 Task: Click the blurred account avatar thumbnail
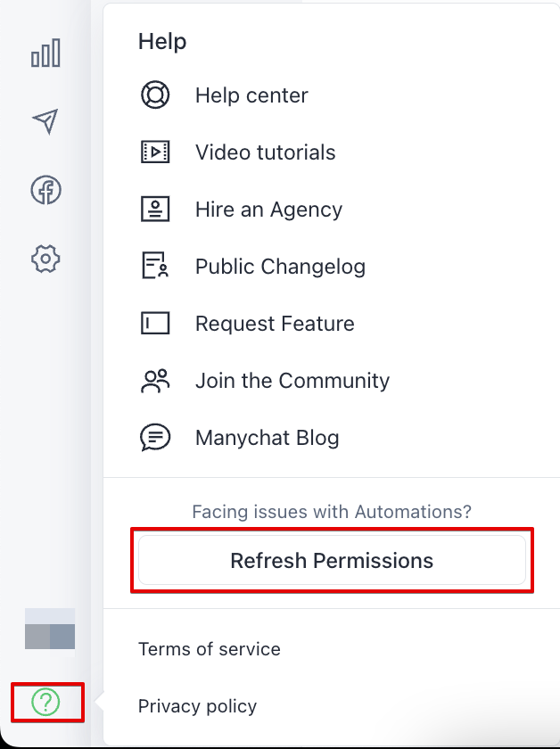[x=50, y=629]
